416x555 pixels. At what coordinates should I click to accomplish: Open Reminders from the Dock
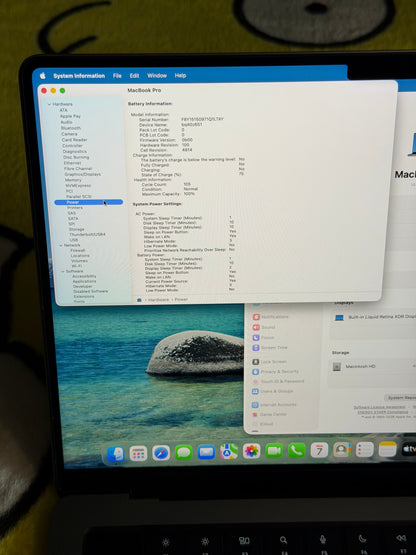365,450
